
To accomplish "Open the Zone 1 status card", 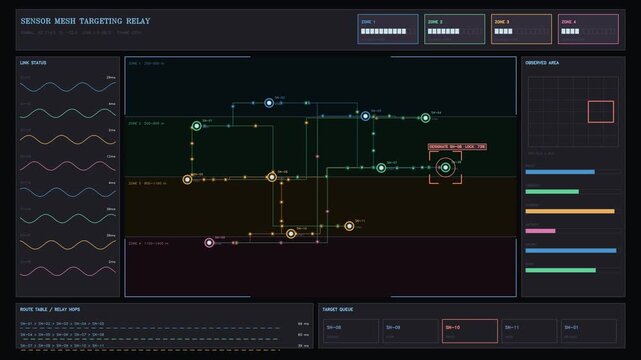I will (x=388, y=29).
